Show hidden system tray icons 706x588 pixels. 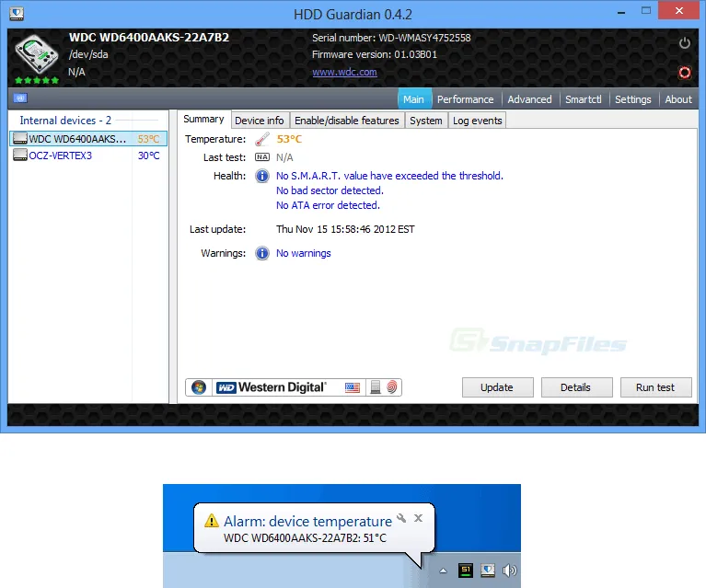(445, 571)
